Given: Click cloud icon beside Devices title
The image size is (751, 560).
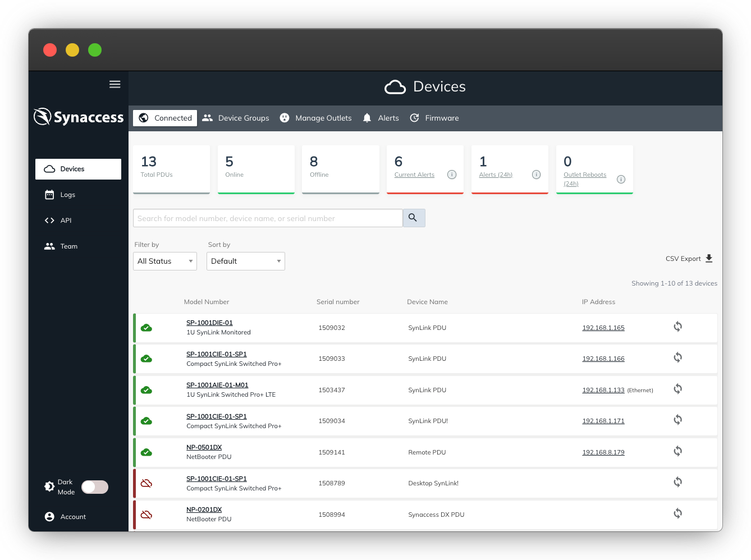Looking at the screenshot, I should click(395, 87).
